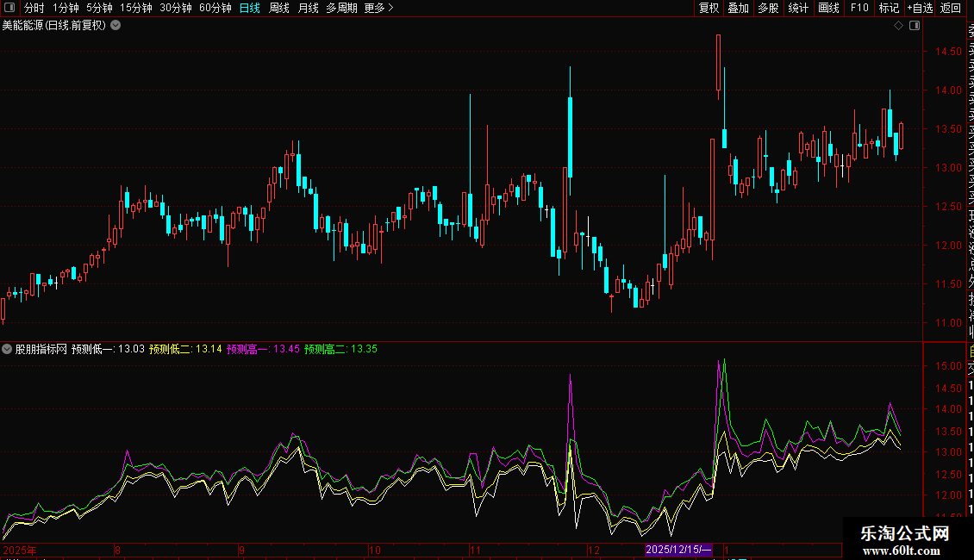Select the 日线 daily period

pyautogui.click(x=250, y=8)
